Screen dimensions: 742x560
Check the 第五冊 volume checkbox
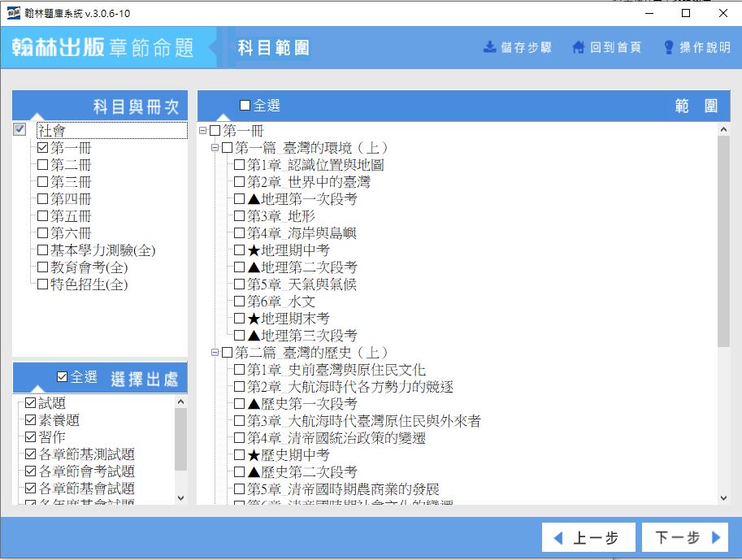click(42, 216)
